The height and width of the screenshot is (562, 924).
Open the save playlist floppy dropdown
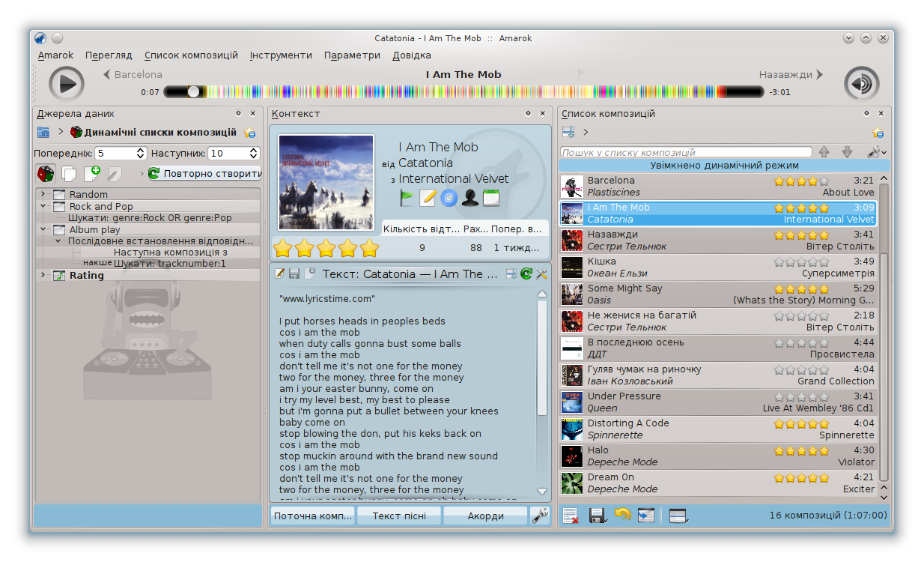(x=598, y=516)
